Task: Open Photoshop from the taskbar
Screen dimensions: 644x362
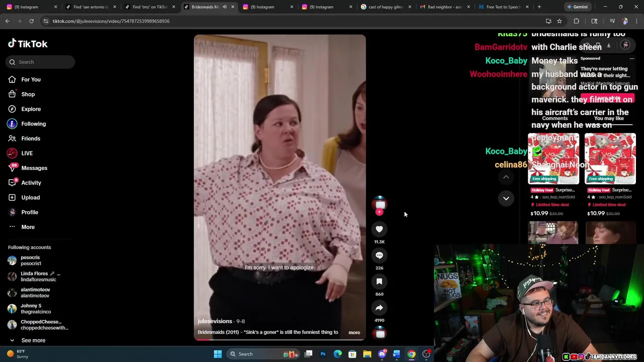Action: tap(323, 354)
